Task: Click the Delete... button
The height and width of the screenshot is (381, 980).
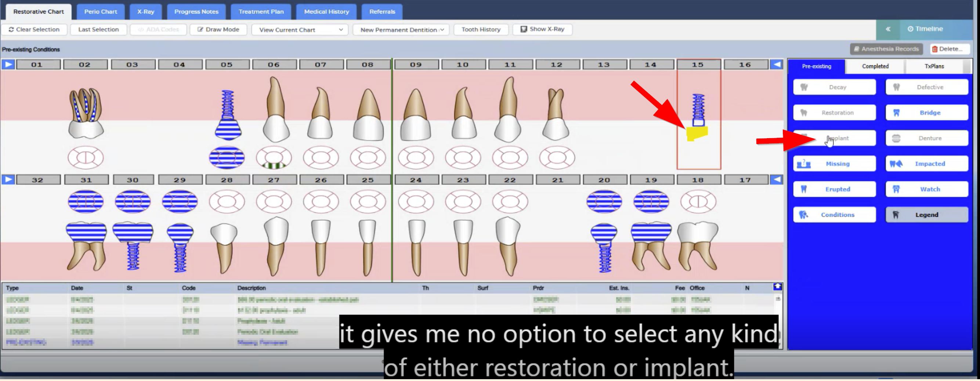Action: (x=950, y=49)
